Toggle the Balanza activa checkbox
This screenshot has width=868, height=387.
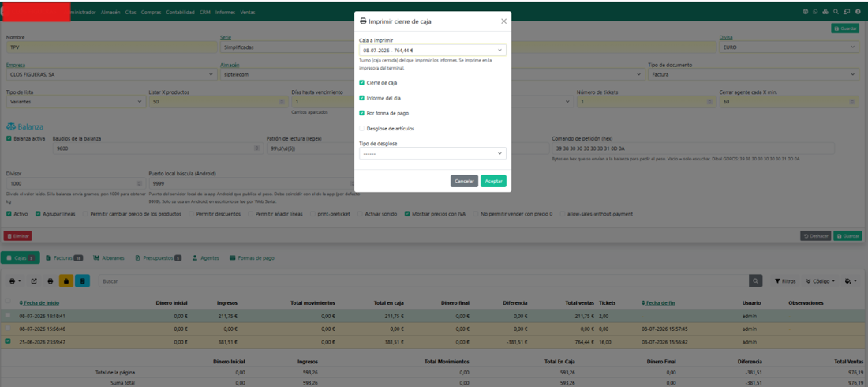[9, 138]
